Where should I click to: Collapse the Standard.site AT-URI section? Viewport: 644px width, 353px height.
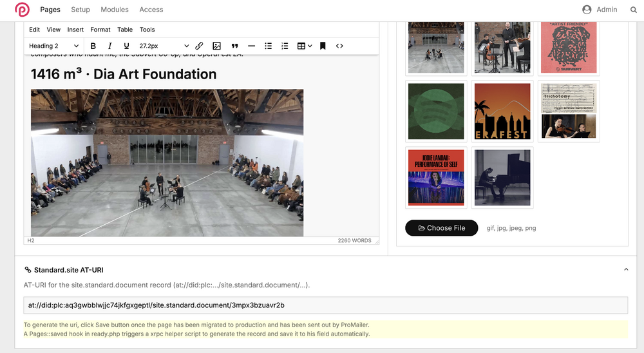(626, 269)
